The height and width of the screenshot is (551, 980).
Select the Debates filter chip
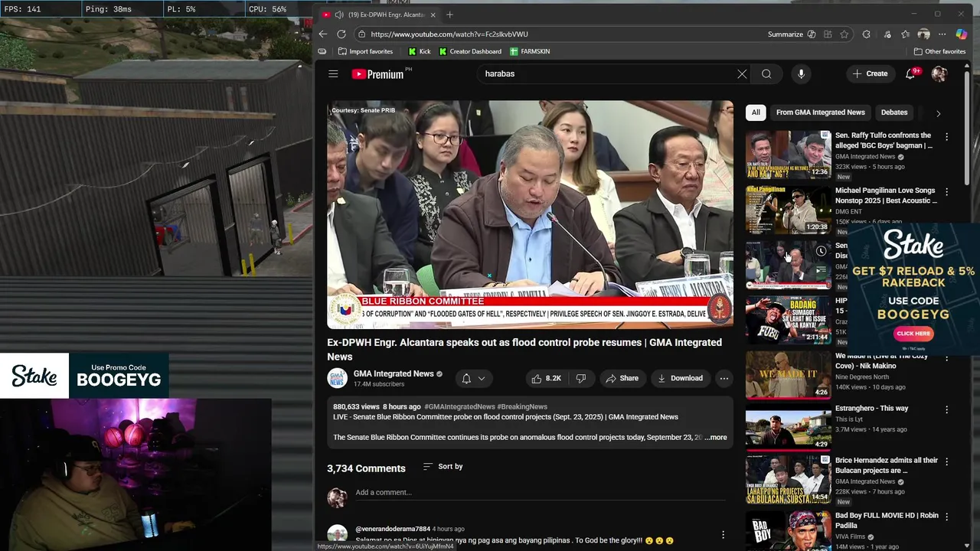(893, 112)
